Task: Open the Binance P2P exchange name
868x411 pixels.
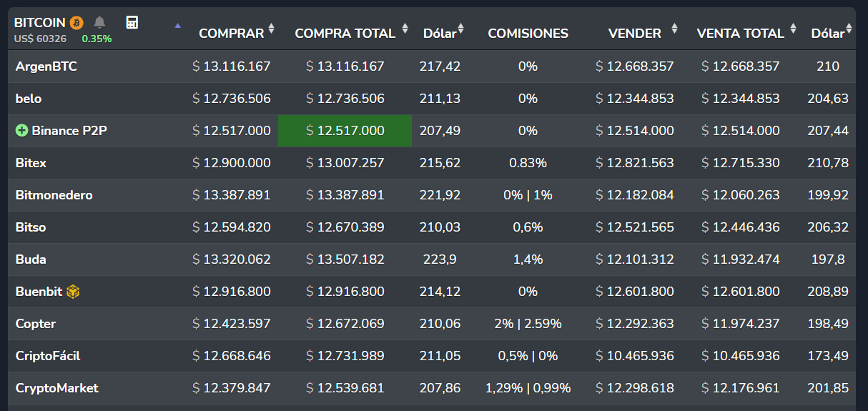Action: (69, 131)
